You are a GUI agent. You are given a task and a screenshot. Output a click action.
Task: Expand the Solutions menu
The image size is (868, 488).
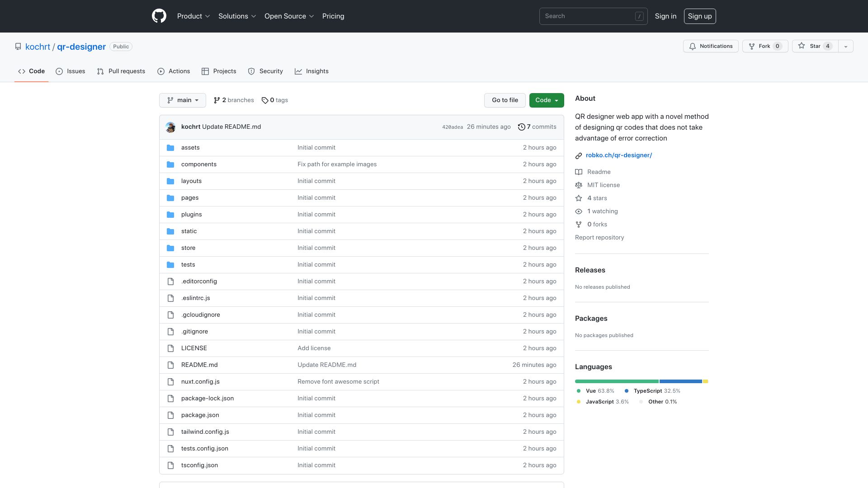point(237,16)
